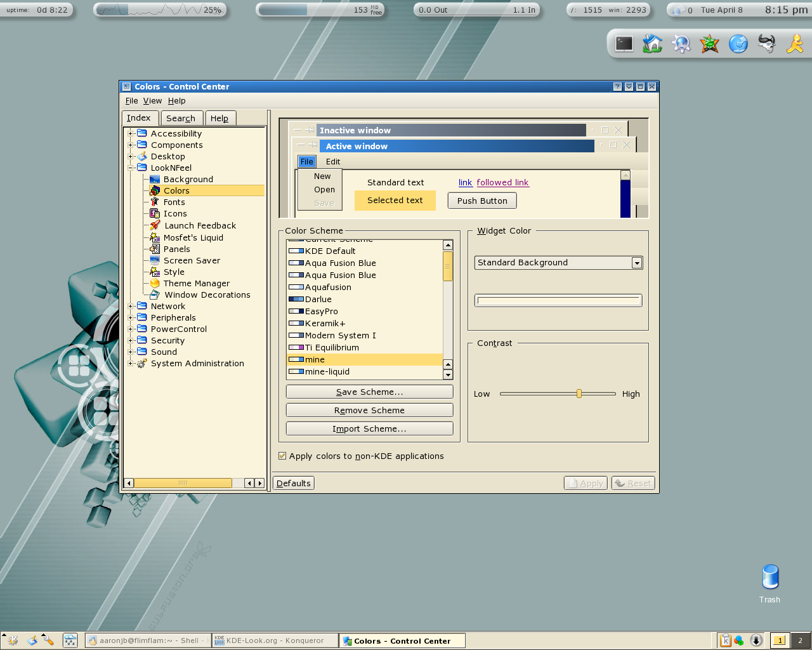Expand the Accessibility tree node

pos(131,133)
